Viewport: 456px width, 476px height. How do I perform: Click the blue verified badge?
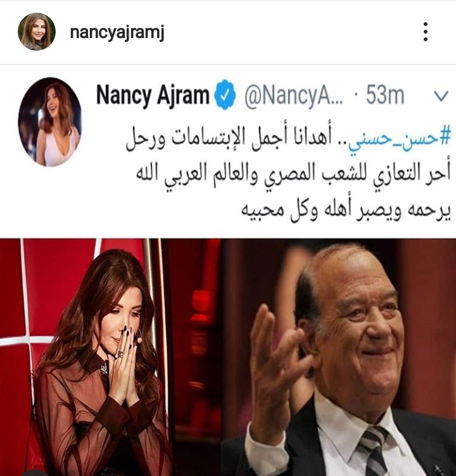[225, 95]
